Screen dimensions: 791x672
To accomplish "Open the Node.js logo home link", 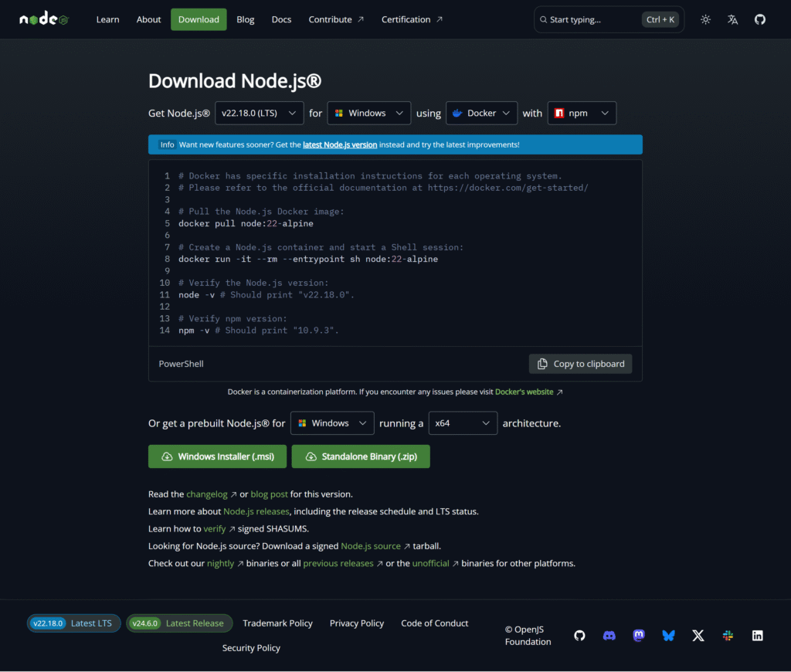I will click(x=44, y=19).
